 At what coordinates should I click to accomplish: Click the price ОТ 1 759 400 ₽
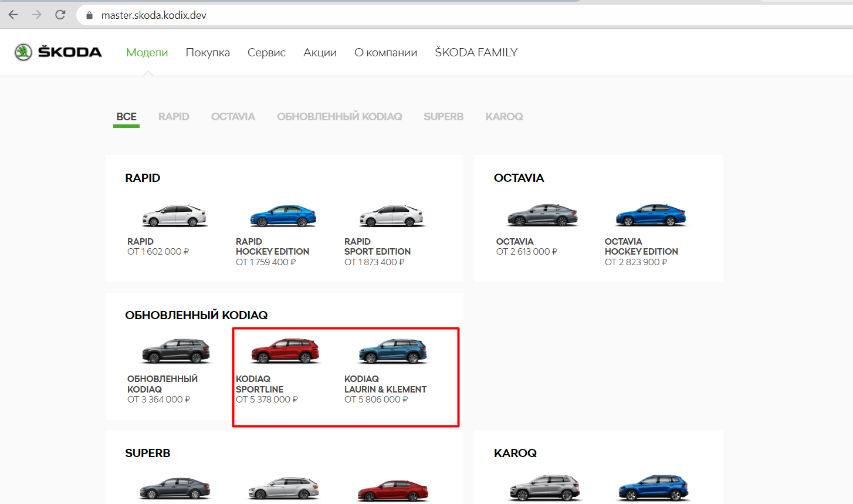point(266,262)
